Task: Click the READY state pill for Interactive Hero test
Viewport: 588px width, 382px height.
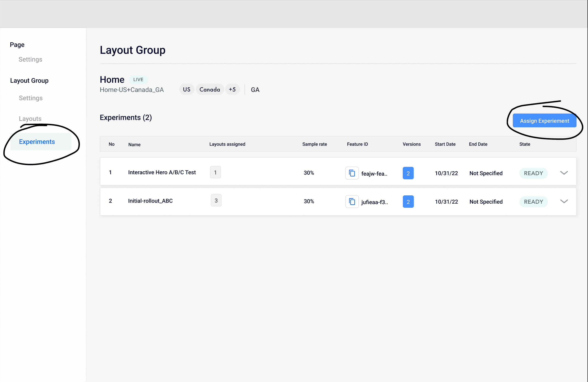Action: tap(533, 173)
